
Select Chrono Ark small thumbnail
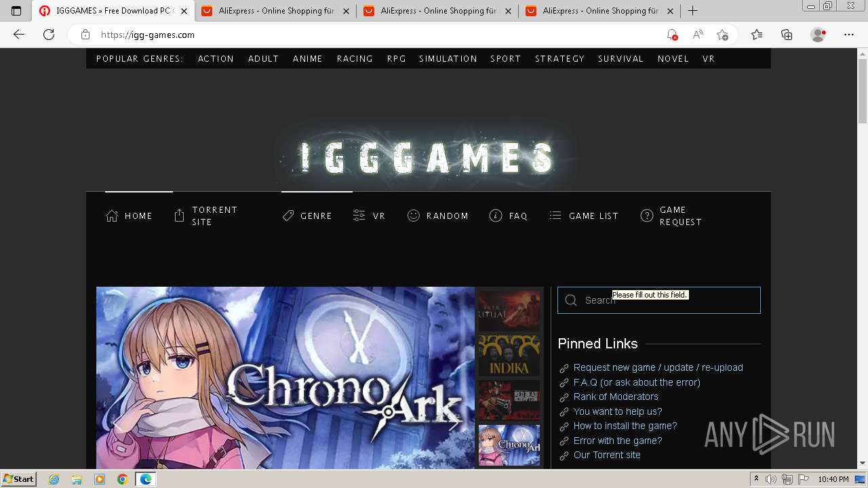tap(509, 445)
